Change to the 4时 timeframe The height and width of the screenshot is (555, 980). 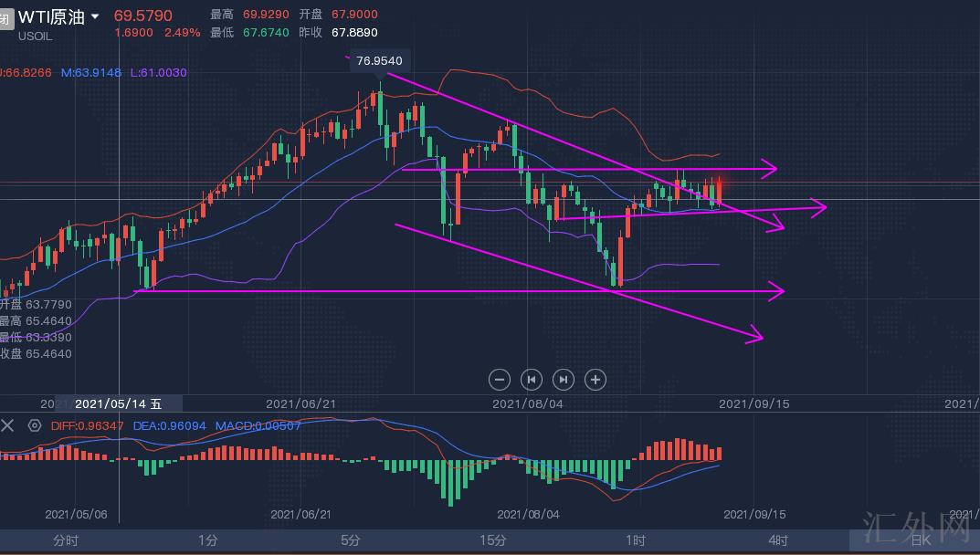(778, 540)
